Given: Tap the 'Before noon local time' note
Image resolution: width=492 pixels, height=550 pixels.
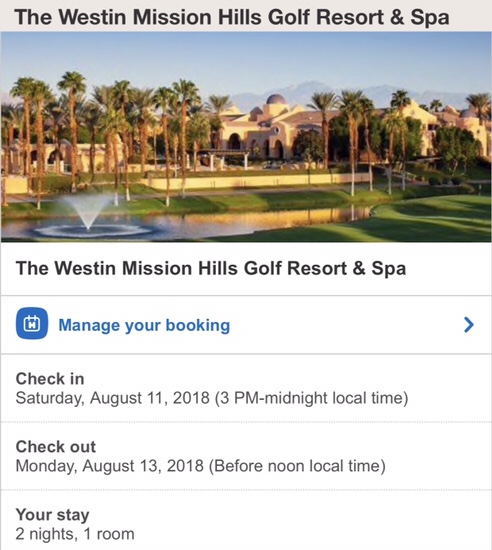Looking at the screenshot, I should tap(297, 466).
